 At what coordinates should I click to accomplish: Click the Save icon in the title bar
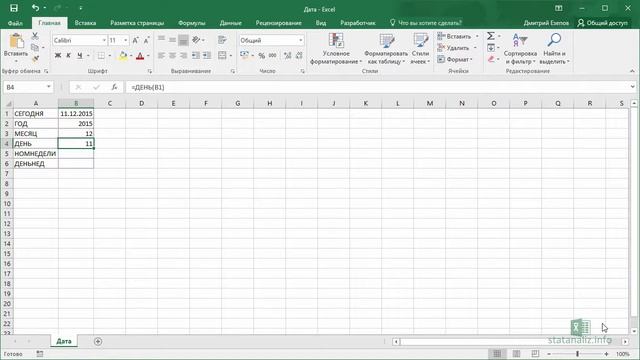(x=14, y=8)
